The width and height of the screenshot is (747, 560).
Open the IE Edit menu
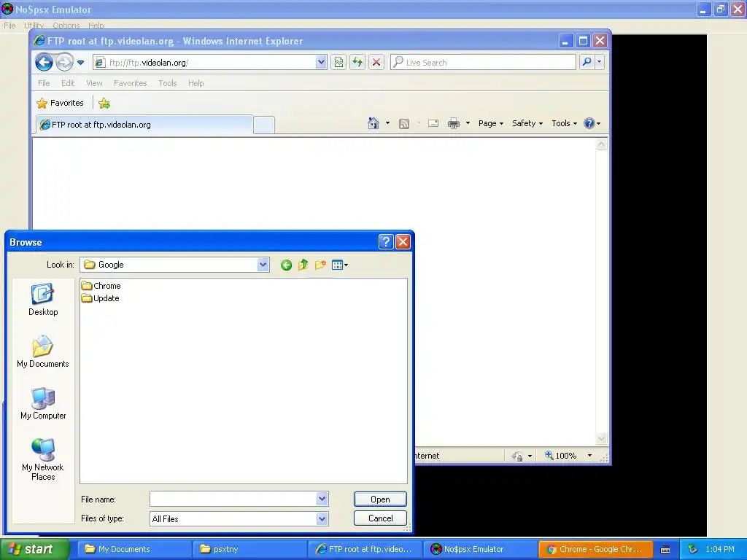68,83
